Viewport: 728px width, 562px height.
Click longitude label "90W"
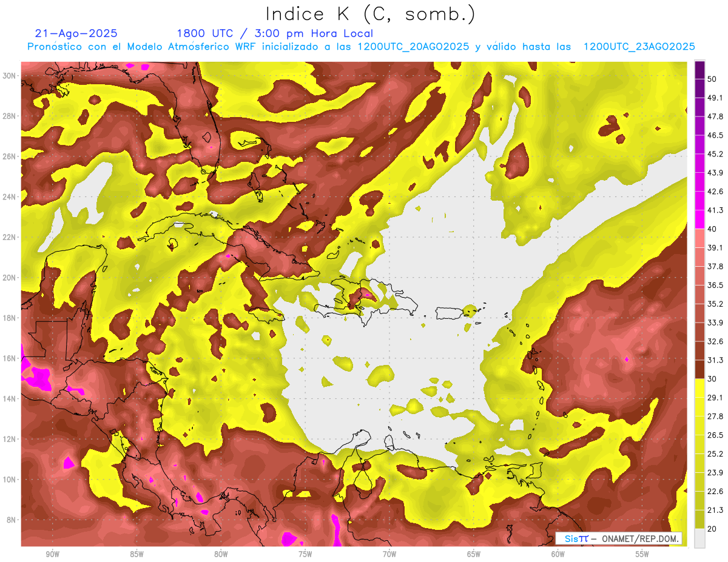52,554
